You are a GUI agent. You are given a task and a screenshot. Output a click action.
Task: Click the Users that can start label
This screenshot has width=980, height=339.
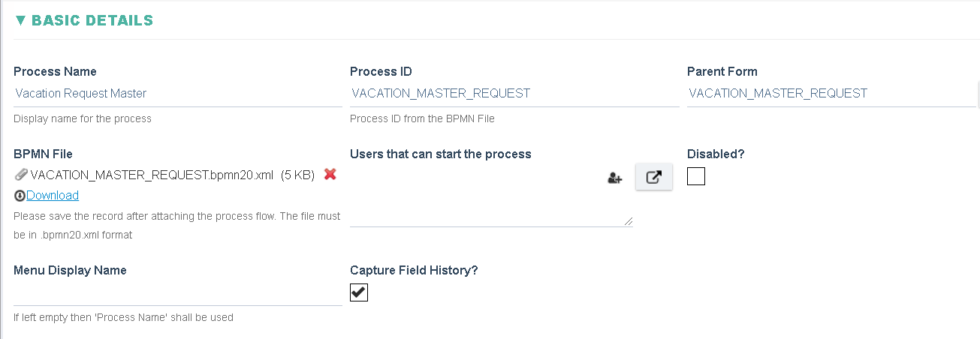click(x=441, y=154)
